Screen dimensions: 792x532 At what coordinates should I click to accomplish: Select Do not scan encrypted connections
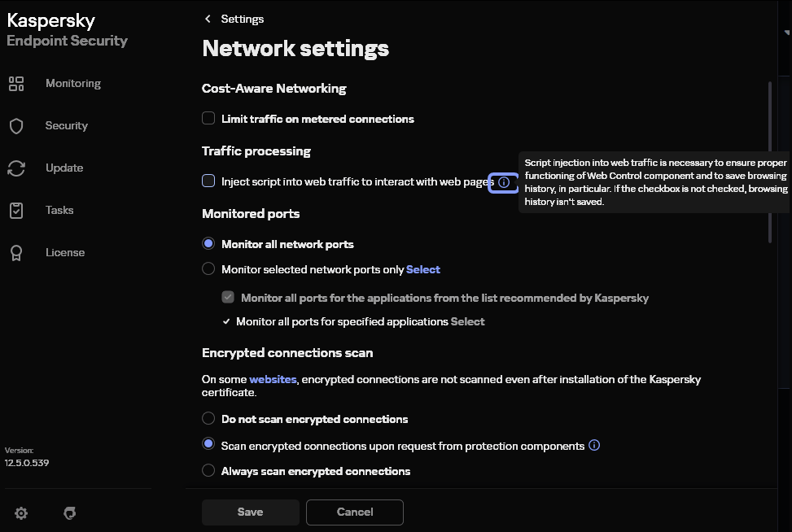click(208, 419)
